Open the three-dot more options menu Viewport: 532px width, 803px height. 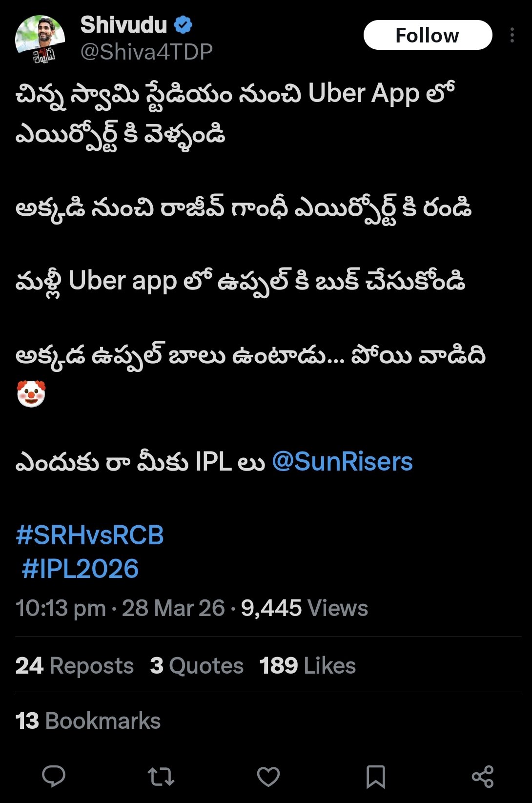click(x=512, y=35)
